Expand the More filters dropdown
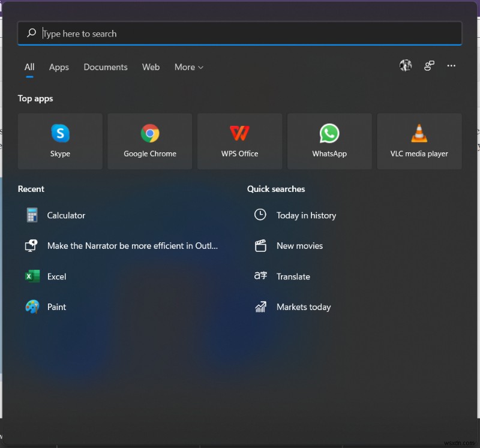480x448 pixels. 188,67
